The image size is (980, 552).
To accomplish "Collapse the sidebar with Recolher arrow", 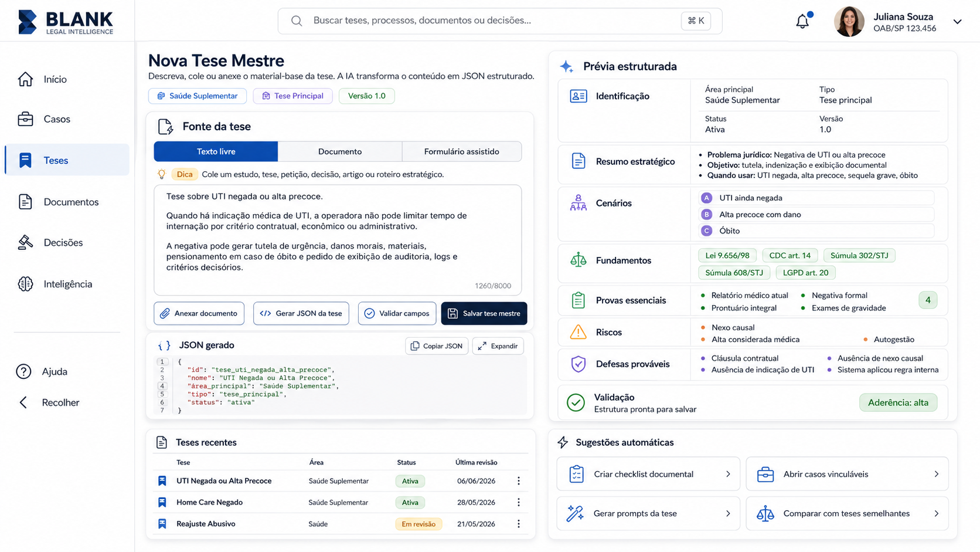I will click(x=23, y=402).
